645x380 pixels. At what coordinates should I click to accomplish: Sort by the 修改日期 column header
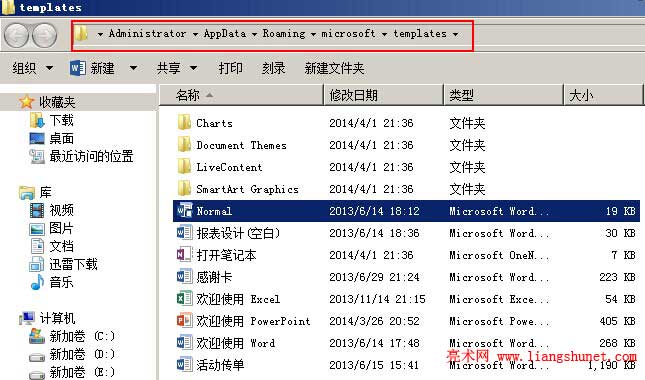384,95
